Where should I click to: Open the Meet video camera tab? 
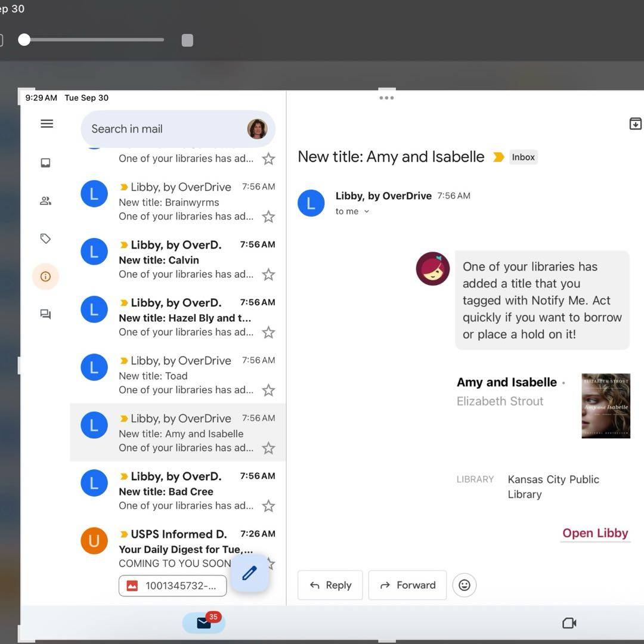tap(569, 623)
